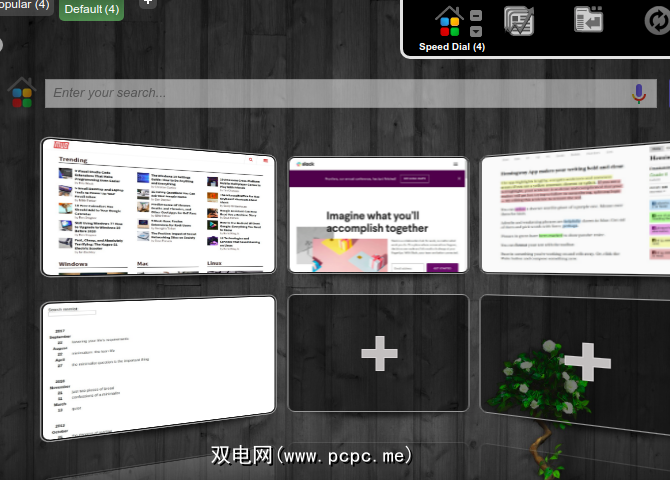Image resolution: width=670 pixels, height=480 pixels.
Task: Switch to the Popular (4) group tab
Action: click(x=24, y=5)
